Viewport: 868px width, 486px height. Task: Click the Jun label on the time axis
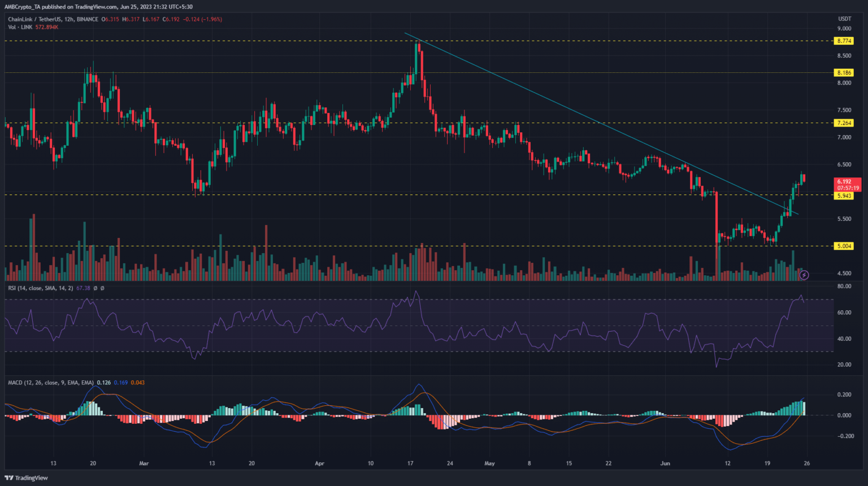(x=665, y=463)
